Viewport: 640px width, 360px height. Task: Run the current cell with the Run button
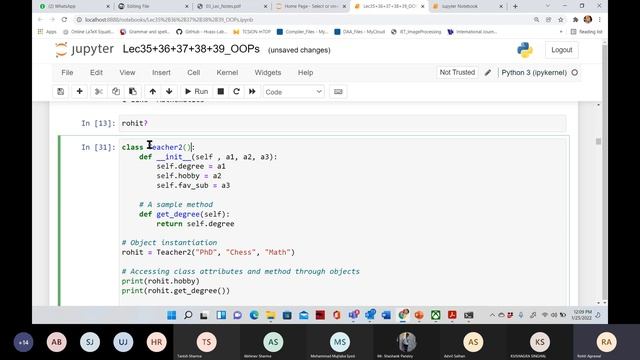196,91
